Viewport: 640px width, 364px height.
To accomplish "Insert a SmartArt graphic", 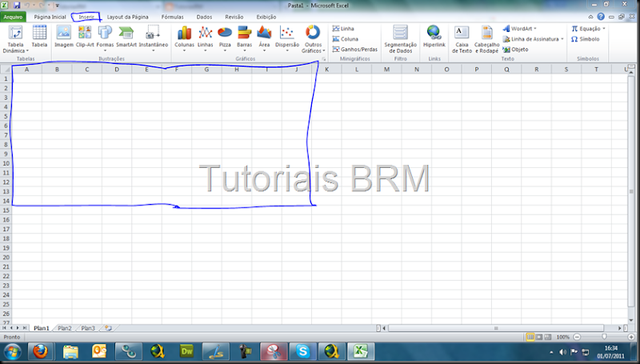I will pos(126,36).
